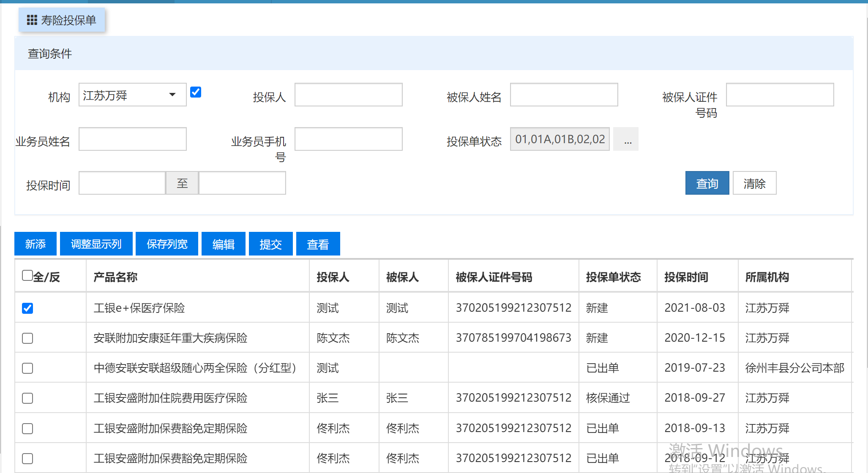The height and width of the screenshot is (473, 868).
Task: Click the 查看 view button
Action: (318, 244)
